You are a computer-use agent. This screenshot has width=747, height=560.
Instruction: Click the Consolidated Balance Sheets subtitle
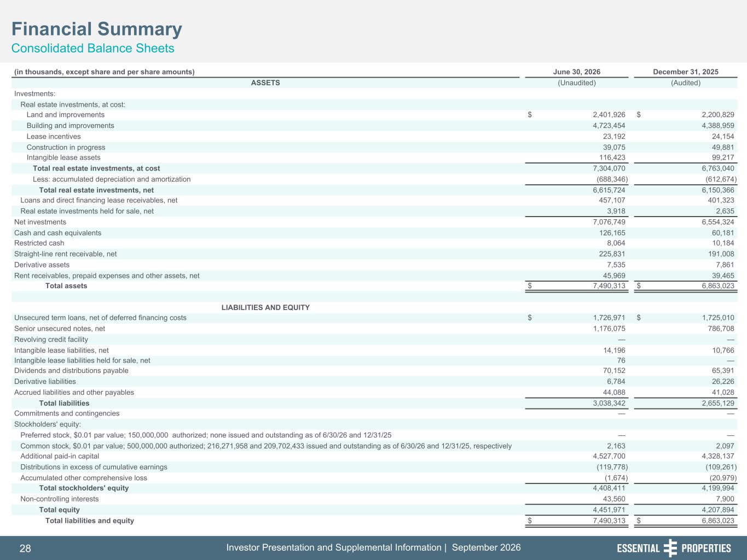(x=93, y=48)
